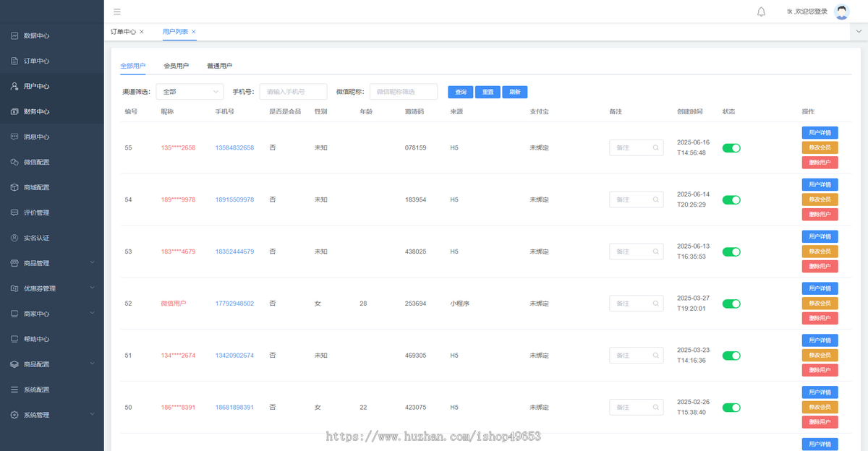Click the 商品管理 shop icon in sidebar
868x451 pixels.
point(14,263)
